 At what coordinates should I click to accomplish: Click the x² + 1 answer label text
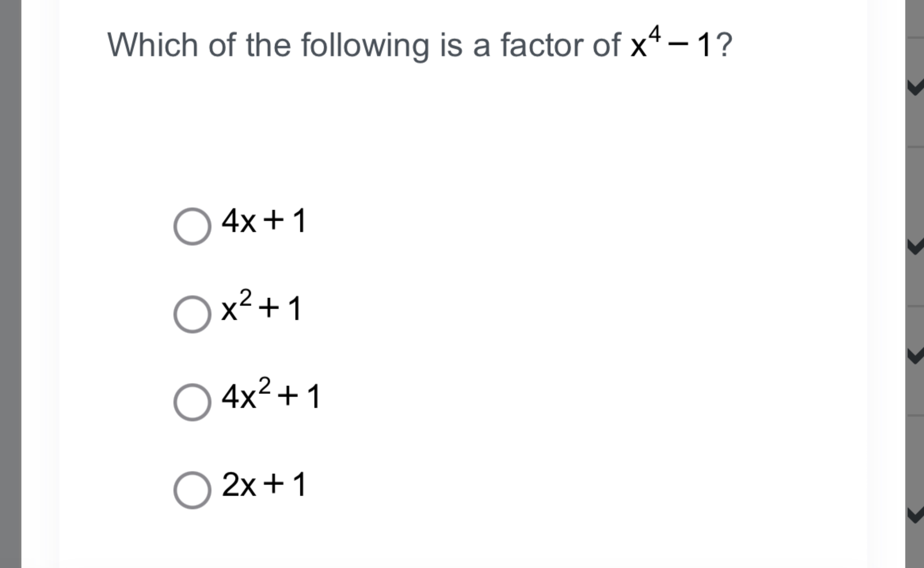261,310
